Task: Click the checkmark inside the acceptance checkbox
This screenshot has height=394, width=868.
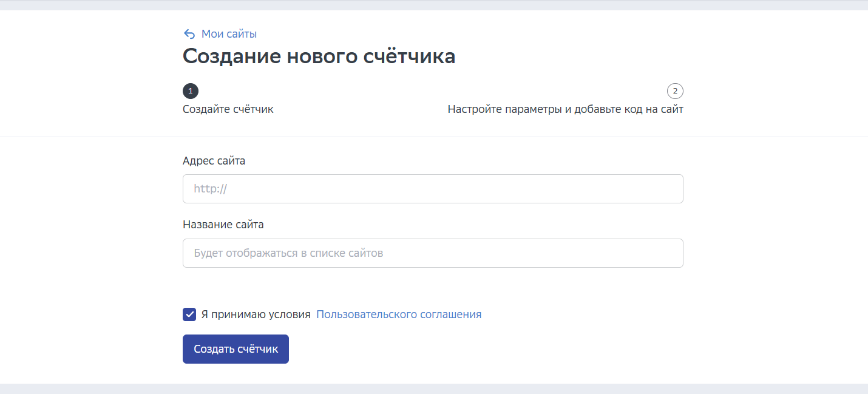Action: coord(189,314)
